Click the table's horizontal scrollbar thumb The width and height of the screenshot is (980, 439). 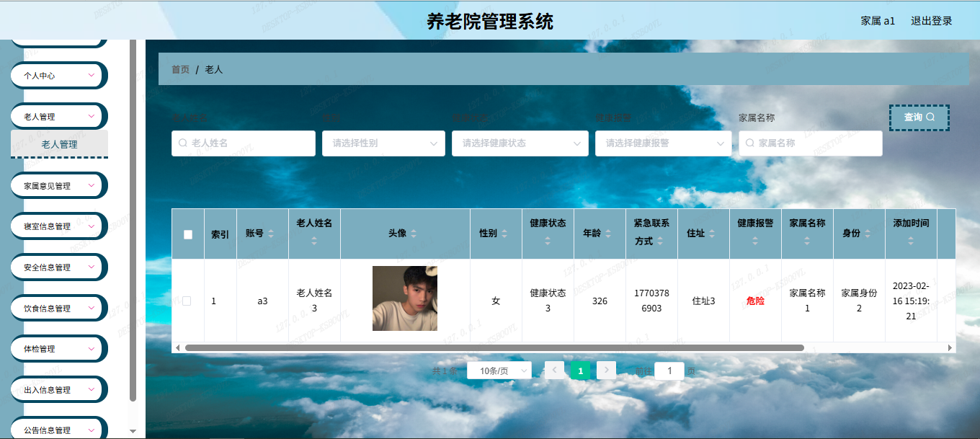point(494,347)
